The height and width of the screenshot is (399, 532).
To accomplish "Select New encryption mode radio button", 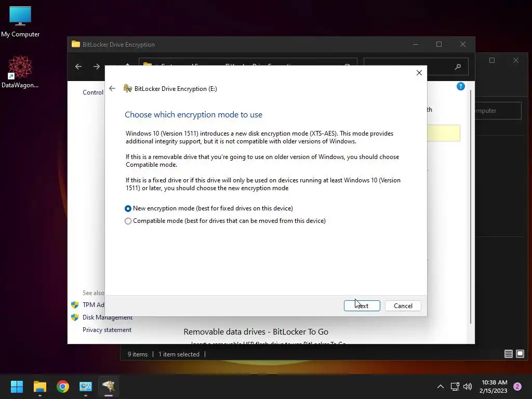I will (x=128, y=208).
